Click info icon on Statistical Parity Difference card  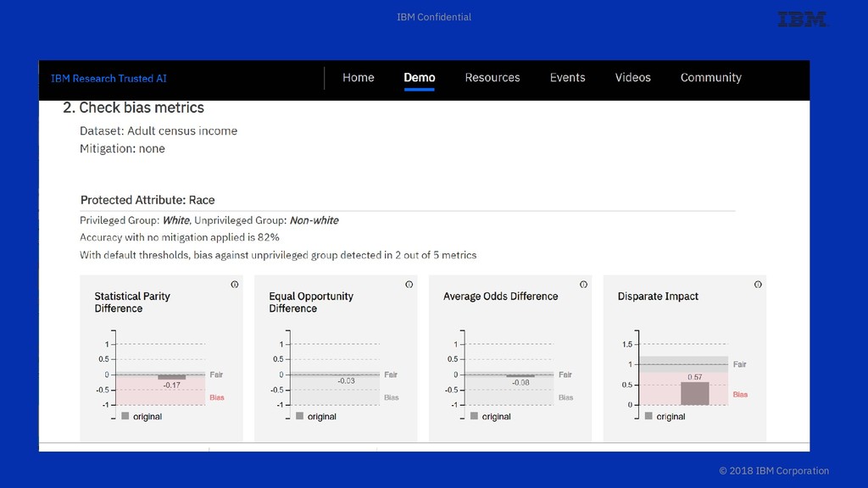pos(235,285)
